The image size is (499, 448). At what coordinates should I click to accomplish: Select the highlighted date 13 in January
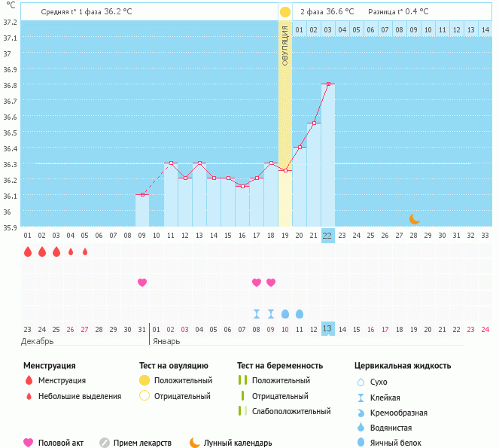(327, 329)
